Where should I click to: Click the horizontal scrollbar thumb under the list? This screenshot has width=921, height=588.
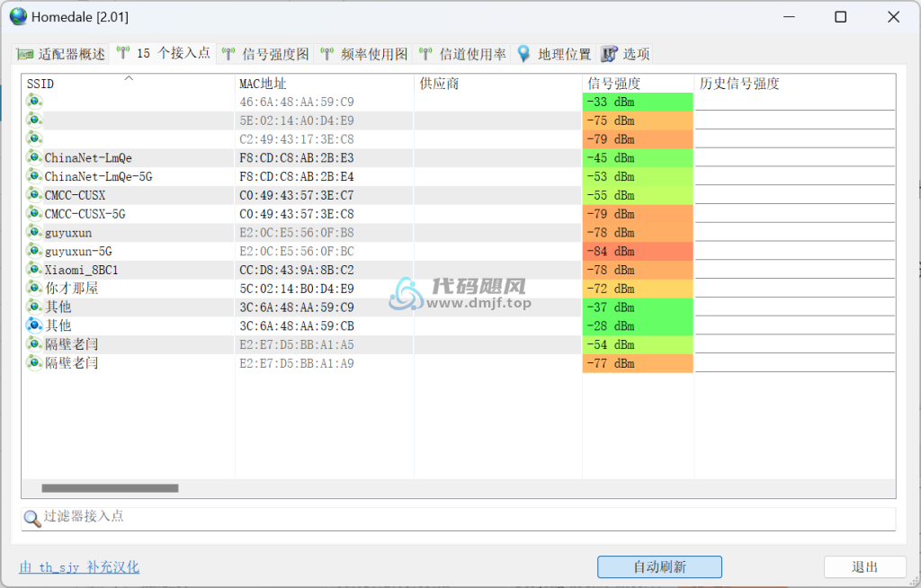[110, 488]
